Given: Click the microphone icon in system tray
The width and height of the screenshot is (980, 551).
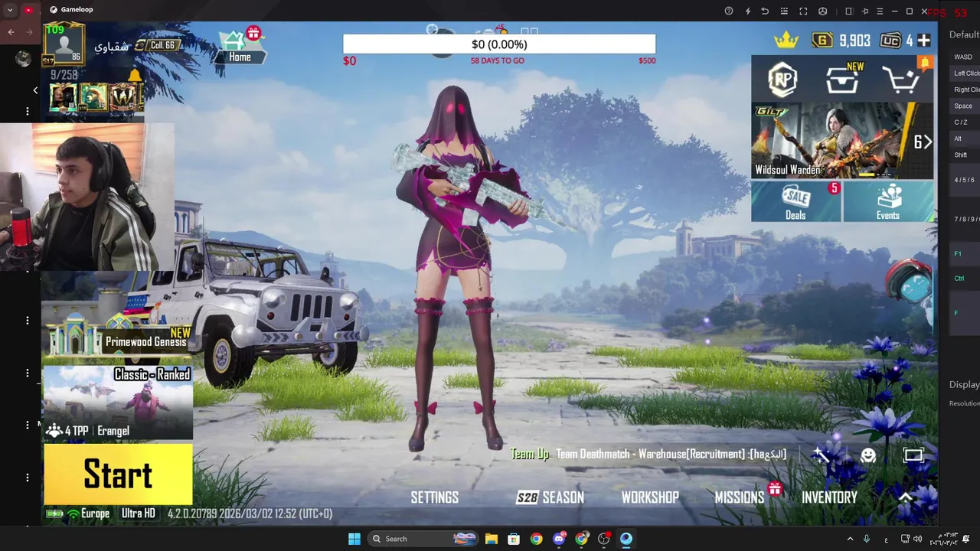Looking at the screenshot, I should tap(867, 539).
